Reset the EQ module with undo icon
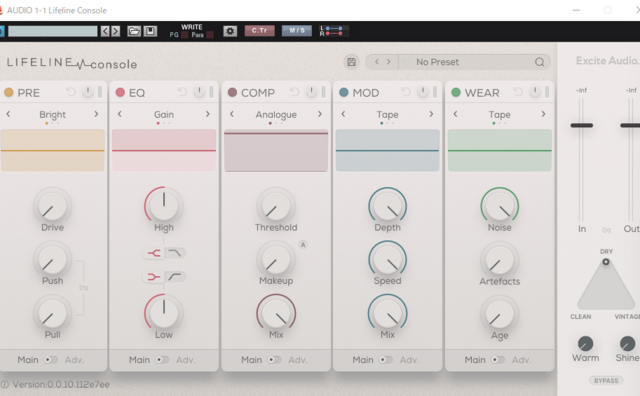This screenshot has width=640, height=396. coord(182,92)
